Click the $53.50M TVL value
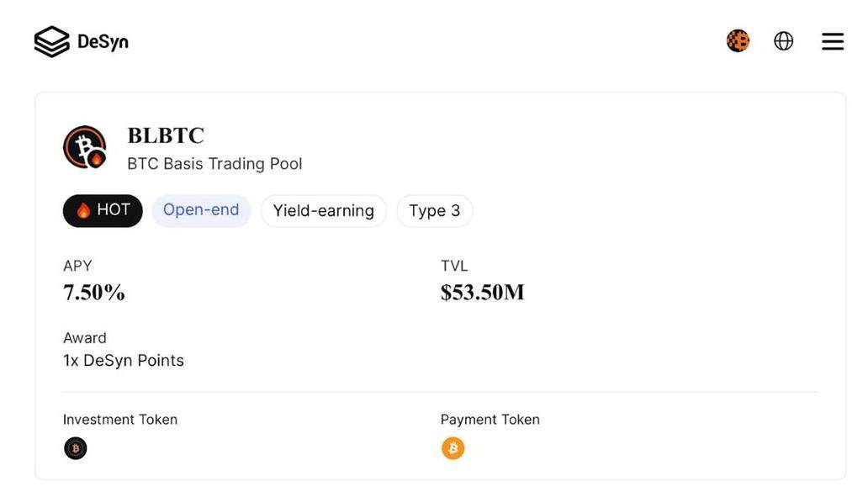Viewport: 868px width, 492px height. point(482,292)
